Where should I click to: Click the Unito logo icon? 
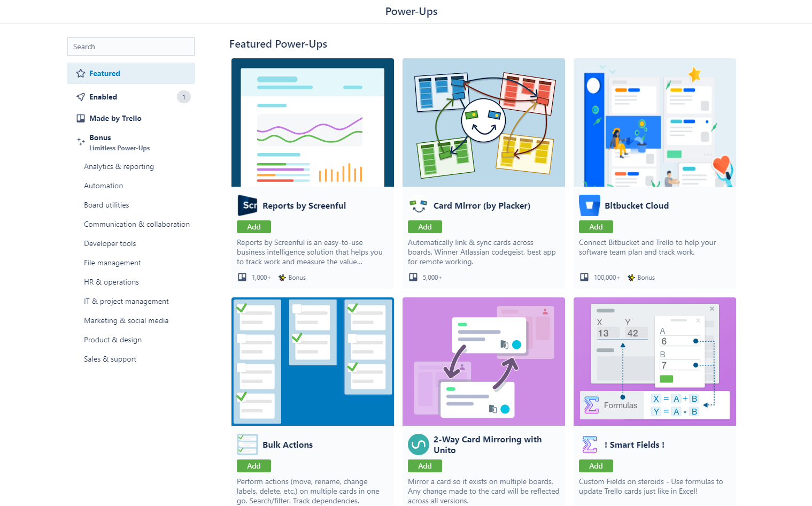(x=419, y=444)
